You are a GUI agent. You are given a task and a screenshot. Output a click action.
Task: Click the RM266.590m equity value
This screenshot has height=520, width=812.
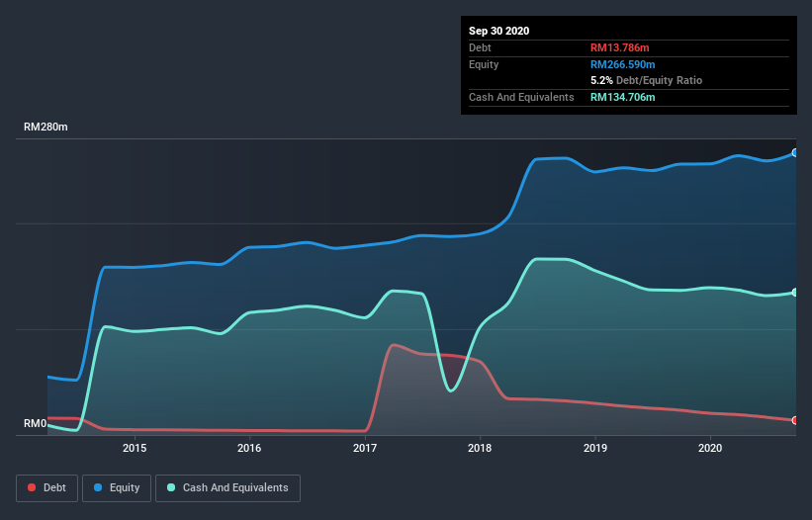tap(622, 64)
